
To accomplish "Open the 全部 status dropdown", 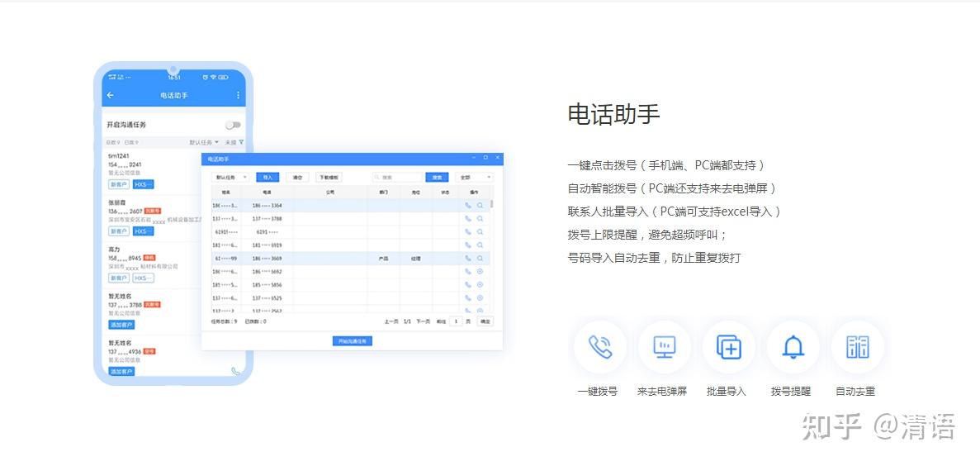I will click(474, 178).
